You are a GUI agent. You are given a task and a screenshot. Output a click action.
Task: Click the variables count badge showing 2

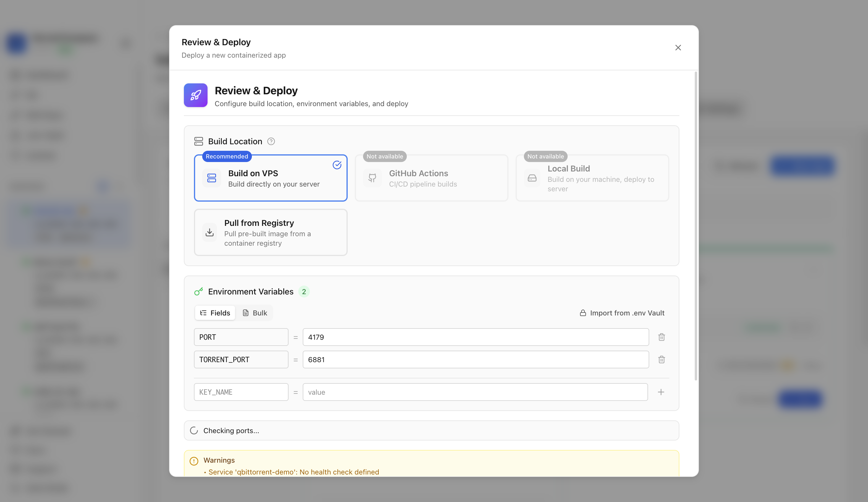tap(304, 292)
